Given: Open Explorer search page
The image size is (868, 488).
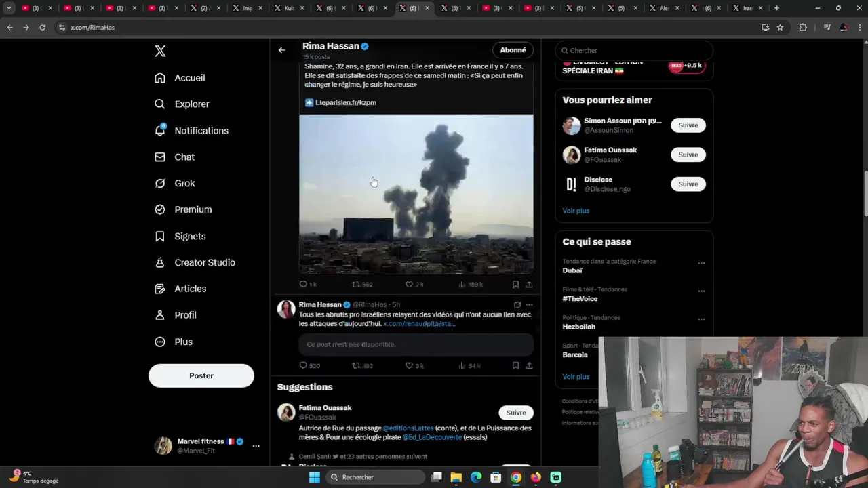Looking at the screenshot, I should pyautogui.click(x=182, y=104).
